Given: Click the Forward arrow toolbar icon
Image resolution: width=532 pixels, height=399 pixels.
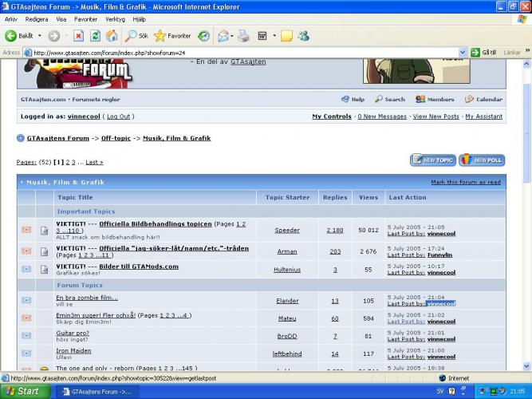Looking at the screenshot, I should pos(54,36).
